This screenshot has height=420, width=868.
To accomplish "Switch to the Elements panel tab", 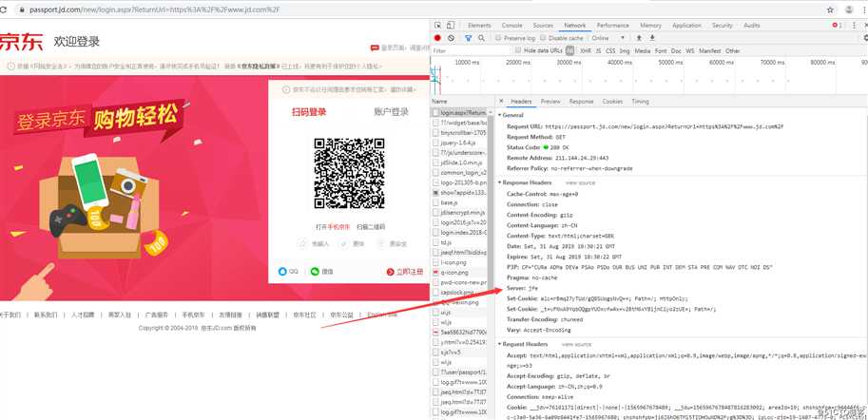I will (x=479, y=26).
